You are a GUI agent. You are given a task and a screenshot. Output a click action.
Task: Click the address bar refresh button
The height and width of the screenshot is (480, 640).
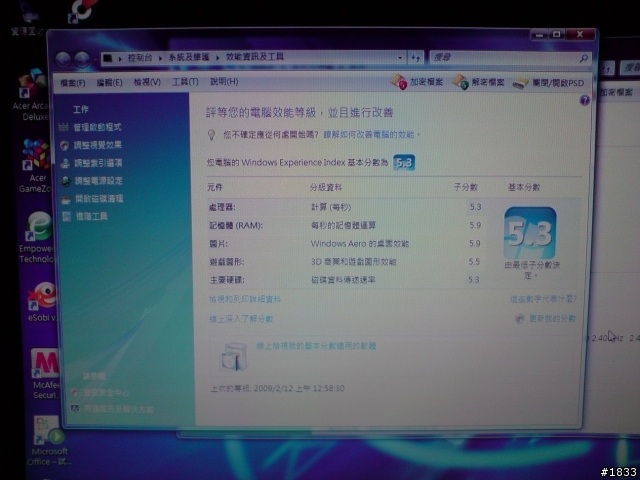(416, 58)
